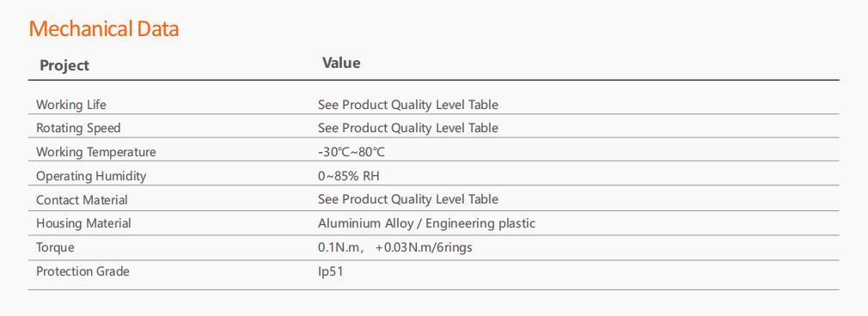Click the Working Life row label
The height and width of the screenshot is (316, 868).
coord(70,105)
